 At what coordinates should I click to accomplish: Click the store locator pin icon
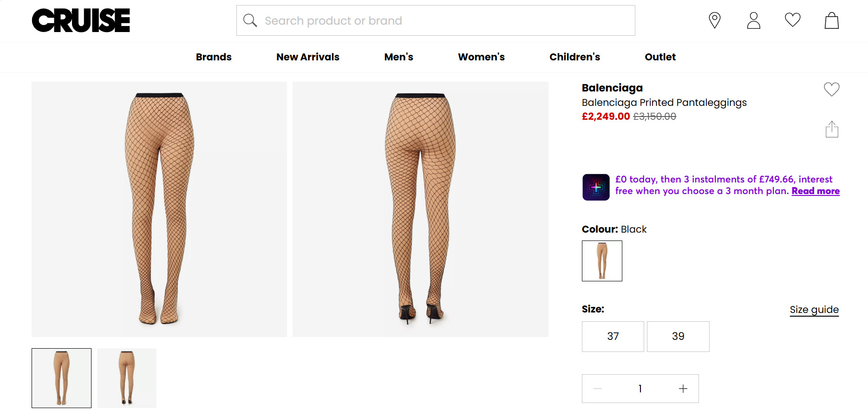tap(714, 20)
